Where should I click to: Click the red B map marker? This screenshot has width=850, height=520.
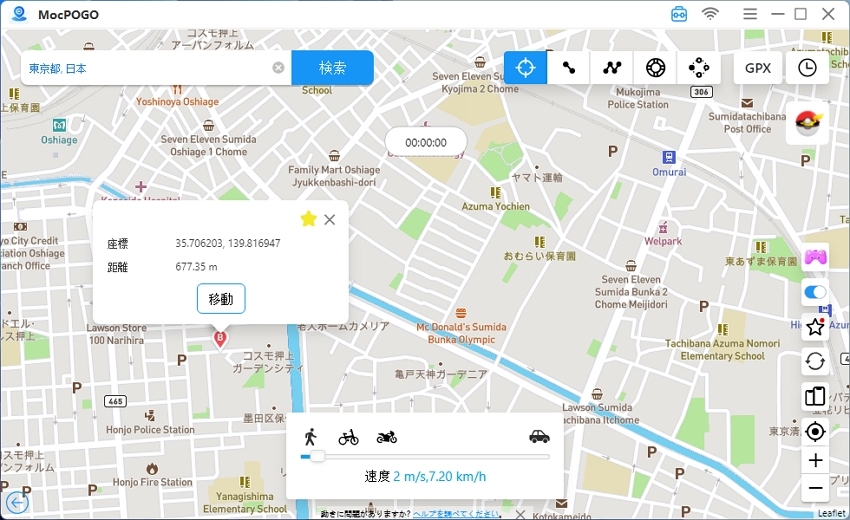click(x=220, y=340)
